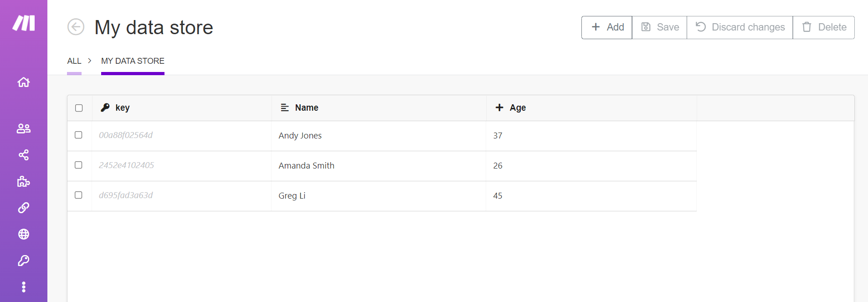The height and width of the screenshot is (302, 868).
Task: Click the Add record button
Action: 607,27
